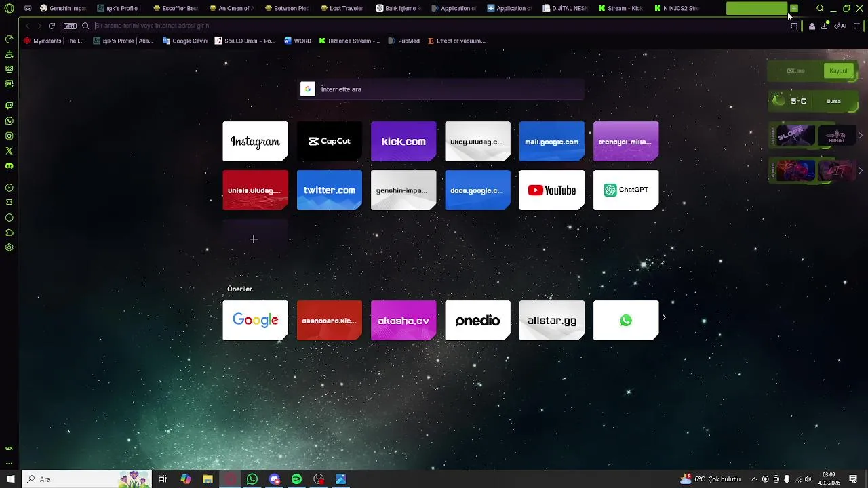
Task: Click the browser forward arrow
Action: tap(39, 26)
